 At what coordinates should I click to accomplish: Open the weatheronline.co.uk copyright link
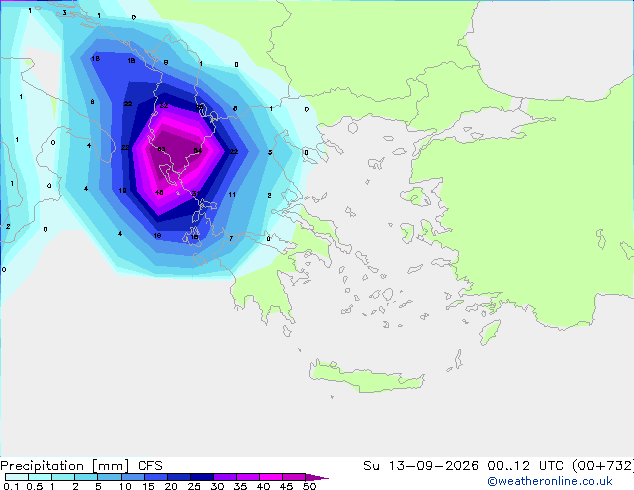tap(550, 481)
